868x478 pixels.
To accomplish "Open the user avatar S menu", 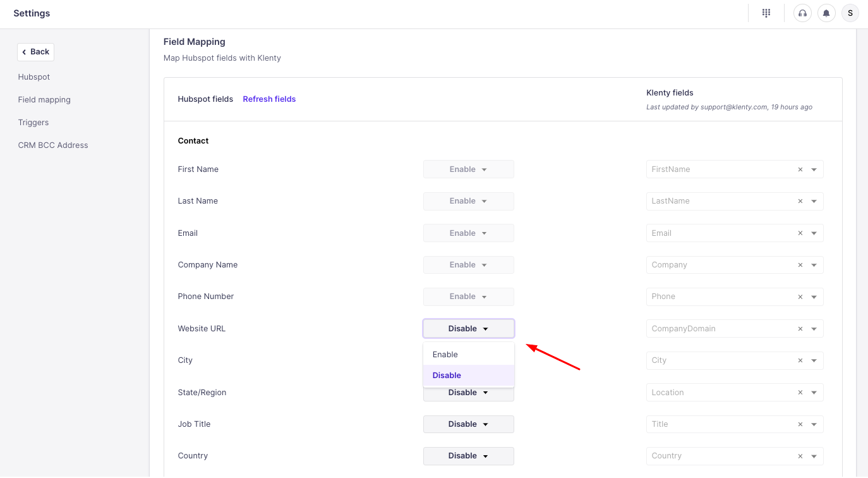I will pos(850,13).
